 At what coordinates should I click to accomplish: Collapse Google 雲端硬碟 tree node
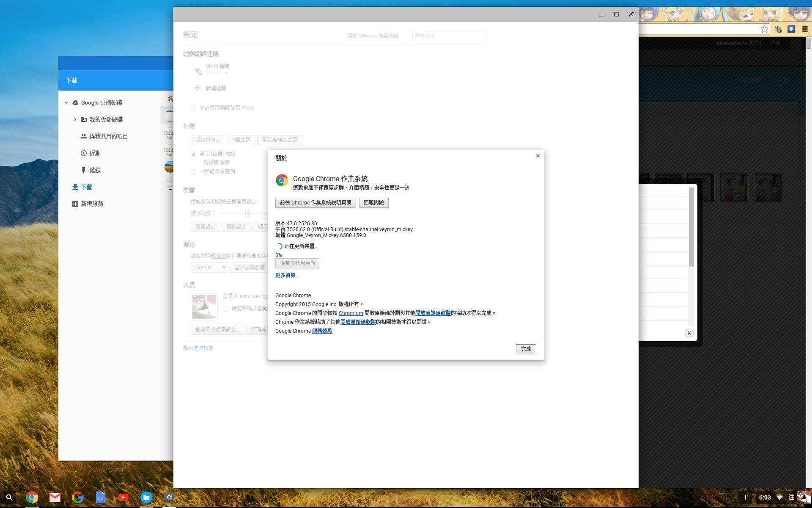pyautogui.click(x=66, y=102)
